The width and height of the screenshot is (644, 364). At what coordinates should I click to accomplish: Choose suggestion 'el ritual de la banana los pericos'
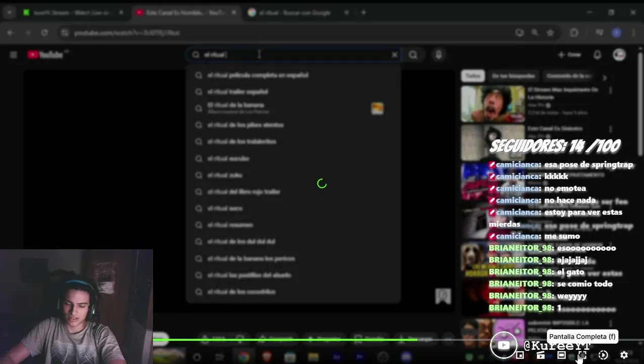tap(293, 258)
